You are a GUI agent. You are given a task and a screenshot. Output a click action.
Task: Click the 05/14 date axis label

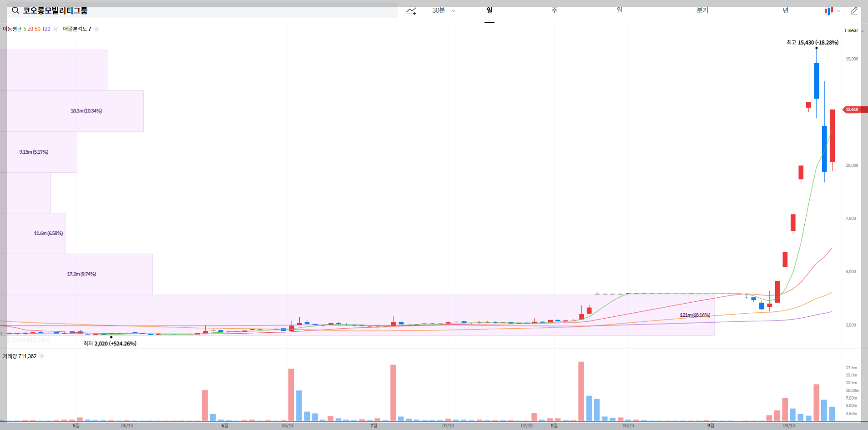[x=127, y=426]
